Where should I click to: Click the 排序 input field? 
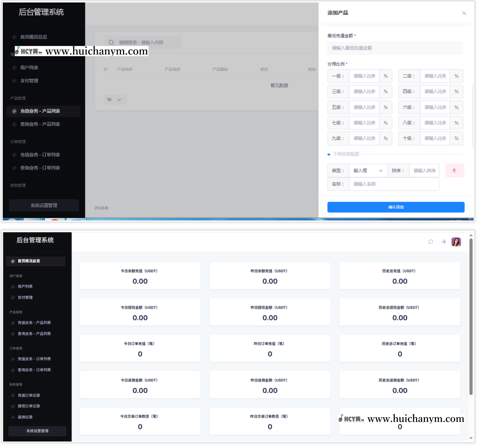click(x=424, y=171)
